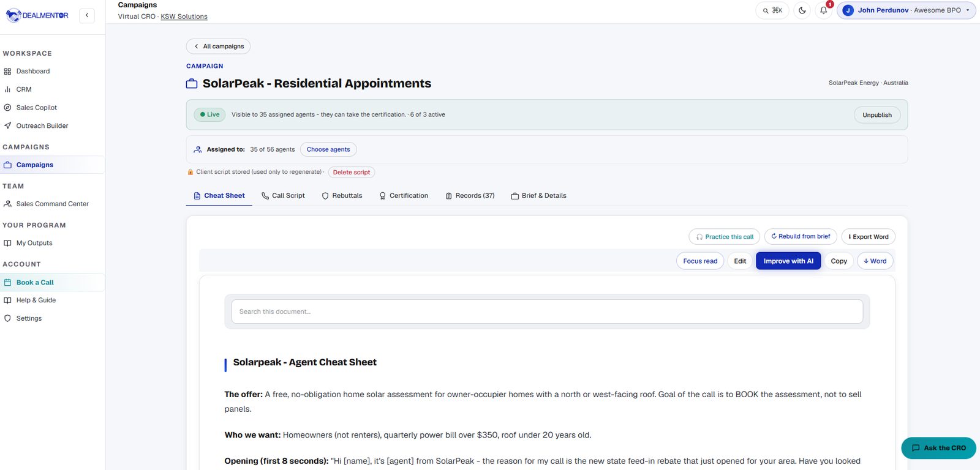This screenshot has height=470, width=980.
Task: Open the notifications bell
Action: [824, 10]
